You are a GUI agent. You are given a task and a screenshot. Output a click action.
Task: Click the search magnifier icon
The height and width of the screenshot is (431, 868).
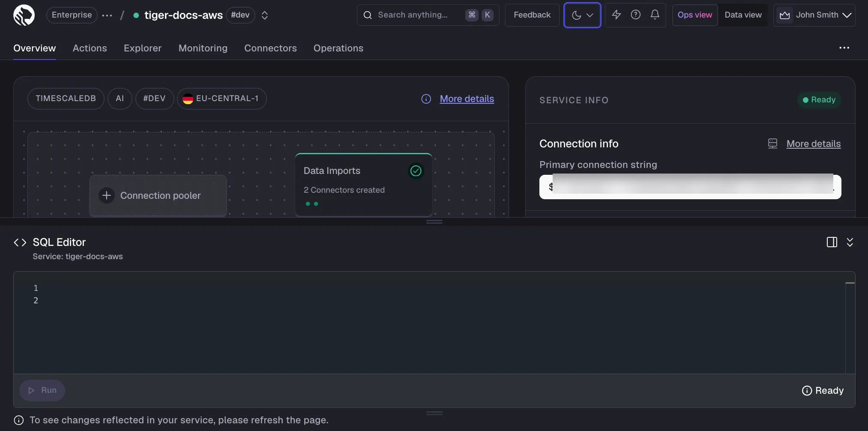[x=368, y=15]
